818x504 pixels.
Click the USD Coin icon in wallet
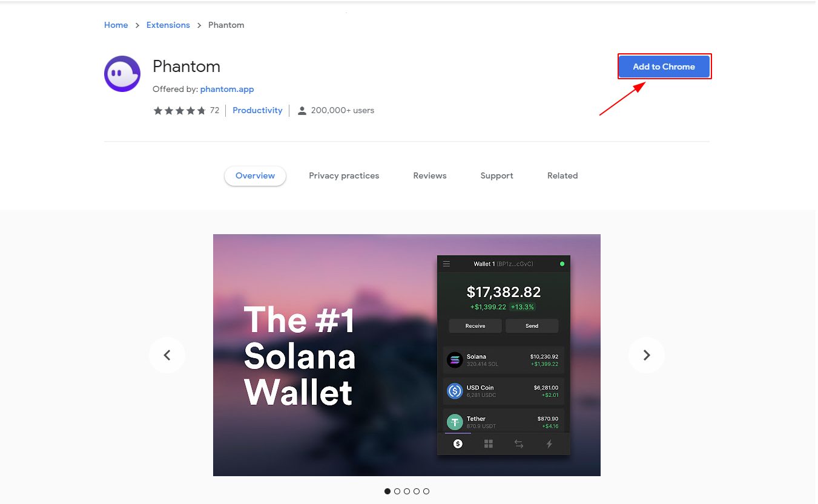coord(455,391)
